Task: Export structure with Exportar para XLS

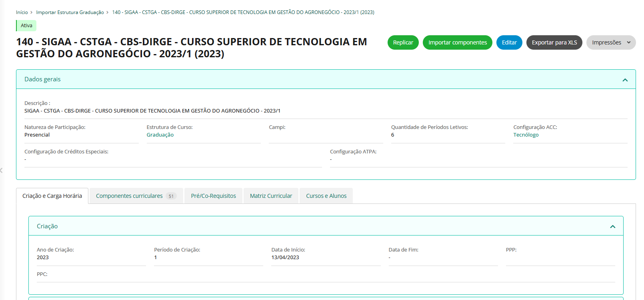Action: click(x=554, y=42)
